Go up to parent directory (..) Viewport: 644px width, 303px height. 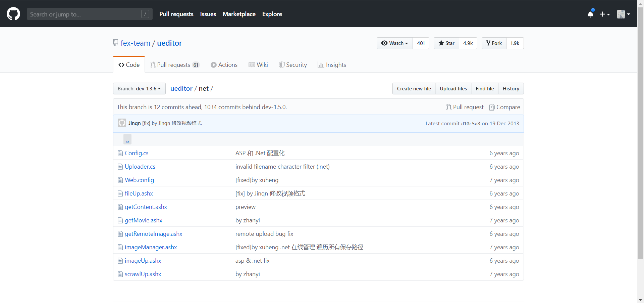[127, 139]
